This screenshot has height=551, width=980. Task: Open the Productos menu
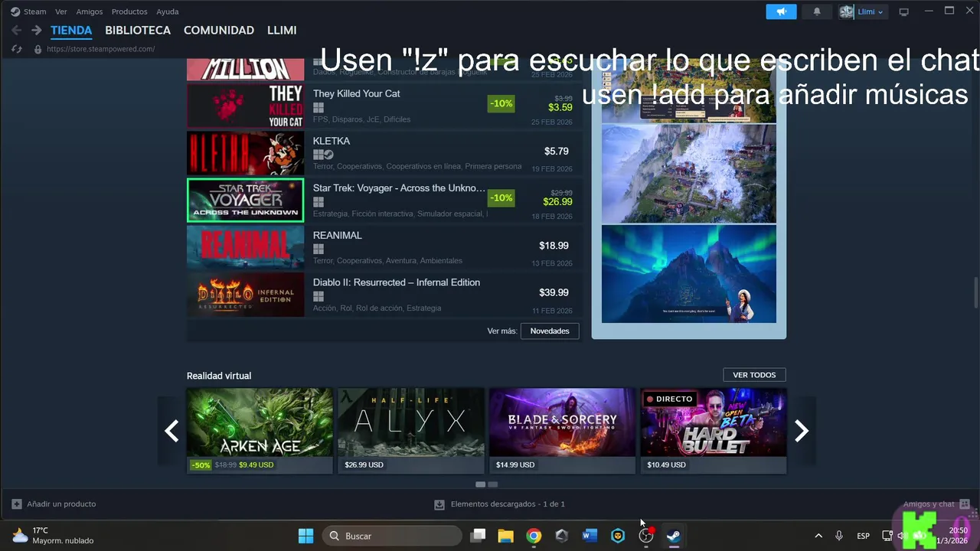pos(129,11)
